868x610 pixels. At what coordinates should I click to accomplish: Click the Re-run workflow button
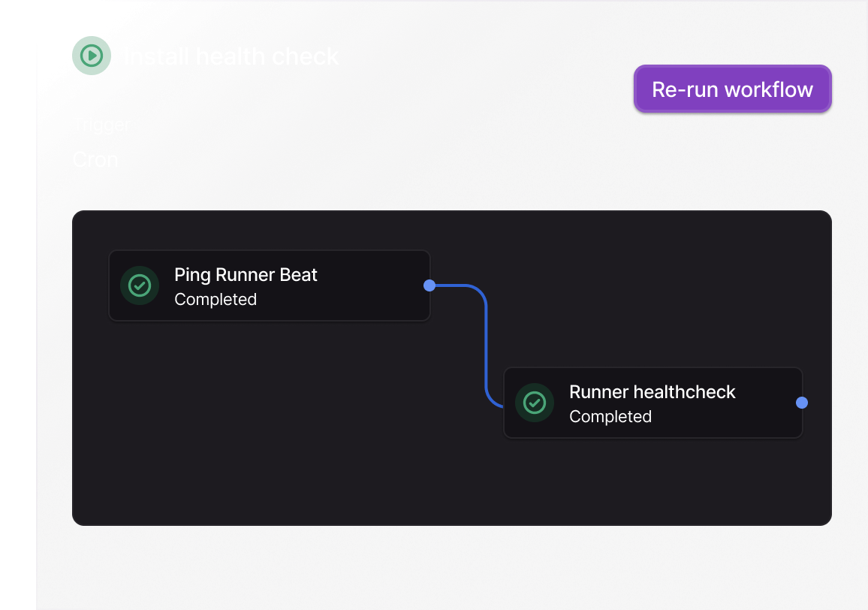[x=732, y=89]
